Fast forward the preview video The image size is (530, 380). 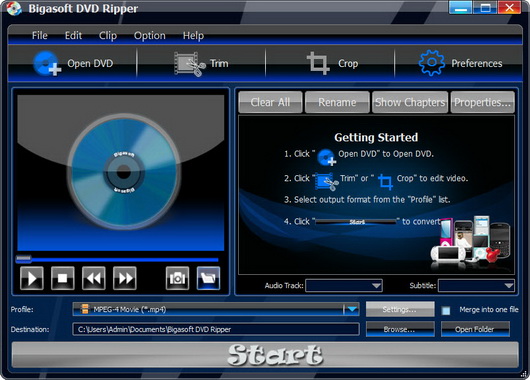(125, 278)
